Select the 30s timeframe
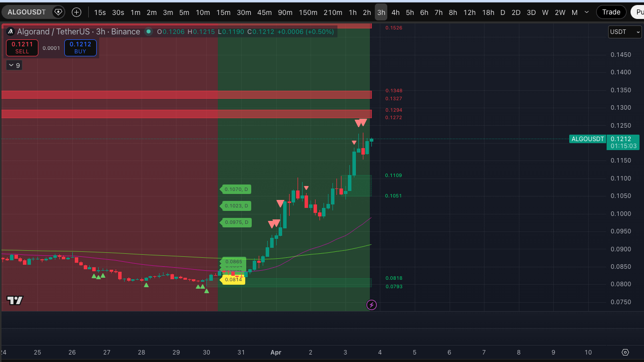644x362 pixels. point(118,12)
